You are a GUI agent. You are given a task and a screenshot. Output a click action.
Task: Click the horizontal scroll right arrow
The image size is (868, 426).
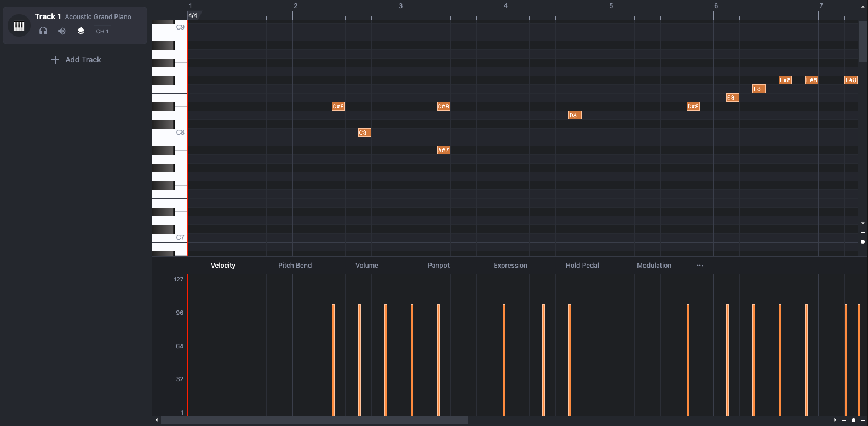coord(835,420)
